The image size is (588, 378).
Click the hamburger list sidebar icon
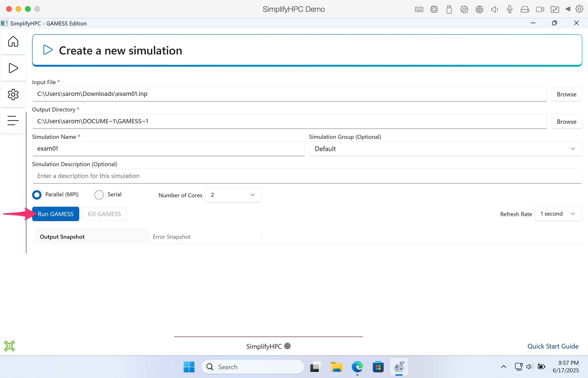(13, 120)
